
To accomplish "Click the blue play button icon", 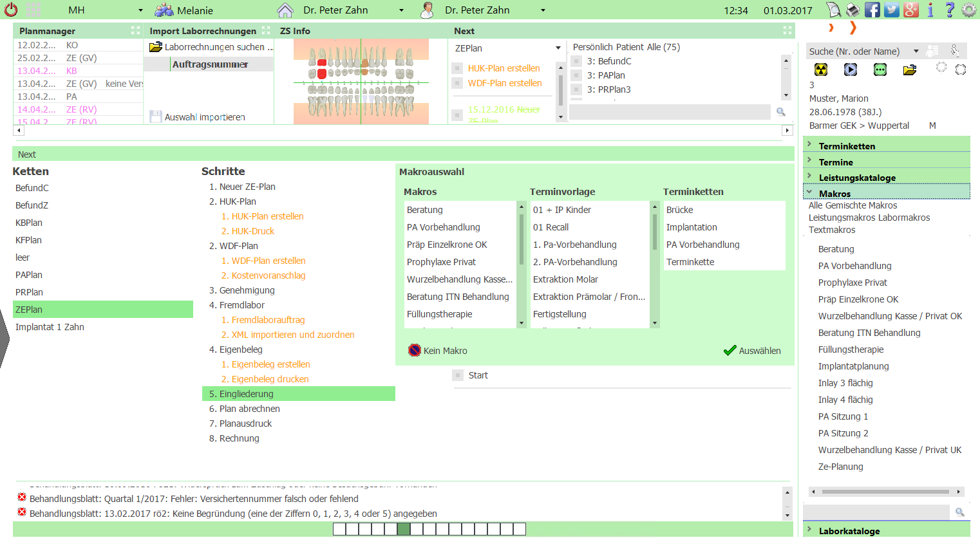I will (x=851, y=70).
